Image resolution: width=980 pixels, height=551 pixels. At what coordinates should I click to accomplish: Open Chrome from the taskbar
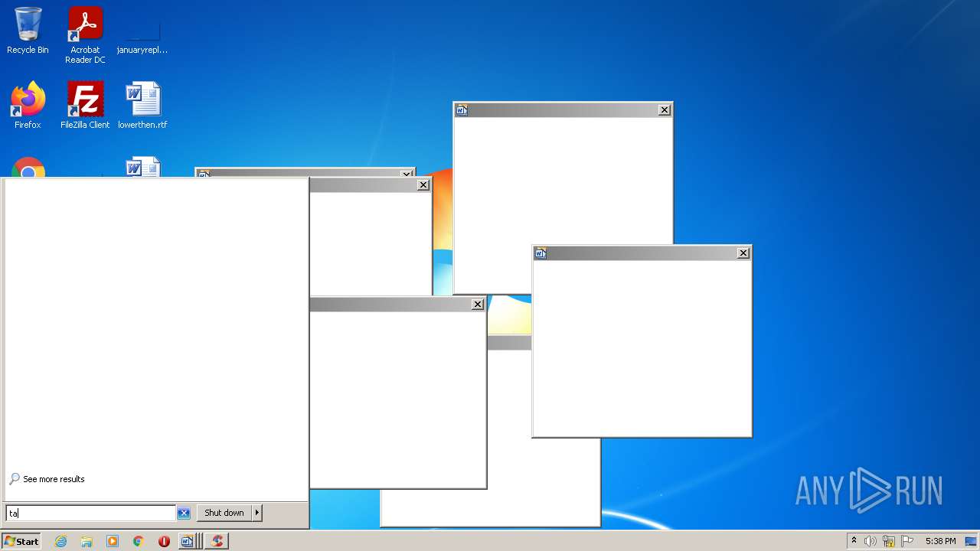(x=139, y=541)
